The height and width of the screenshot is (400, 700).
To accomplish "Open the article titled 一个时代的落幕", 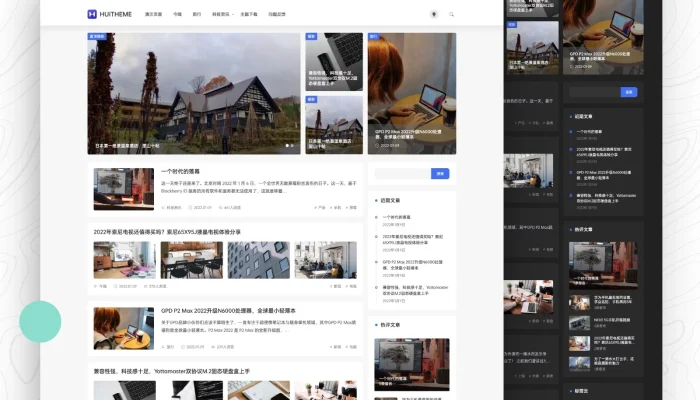I will click(x=181, y=171).
